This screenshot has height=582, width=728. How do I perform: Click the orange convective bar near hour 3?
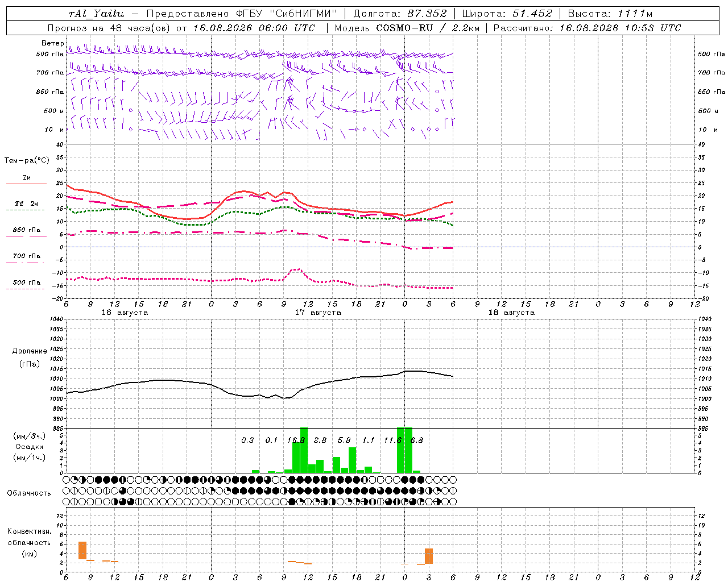tap(429, 556)
